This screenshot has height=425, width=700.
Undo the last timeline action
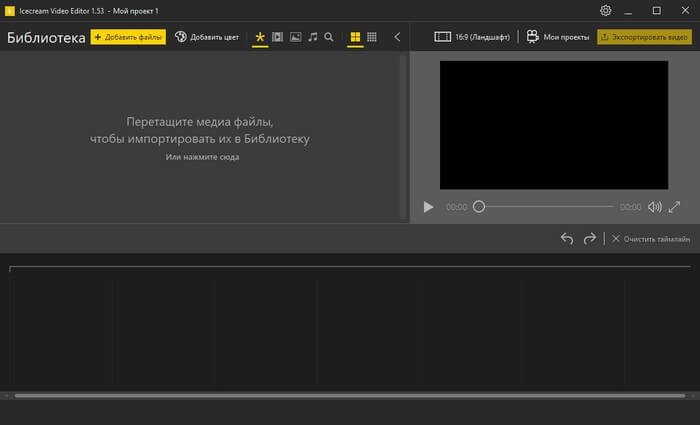pos(567,239)
